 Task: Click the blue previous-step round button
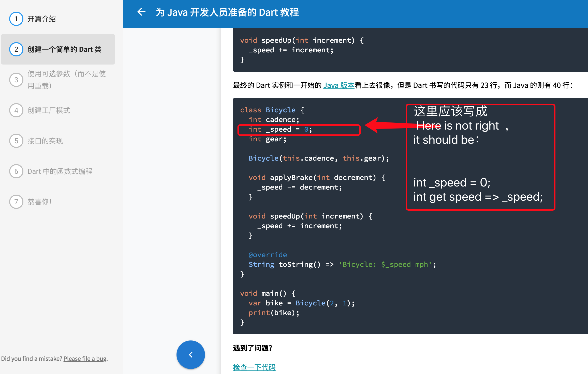click(x=190, y=354)
